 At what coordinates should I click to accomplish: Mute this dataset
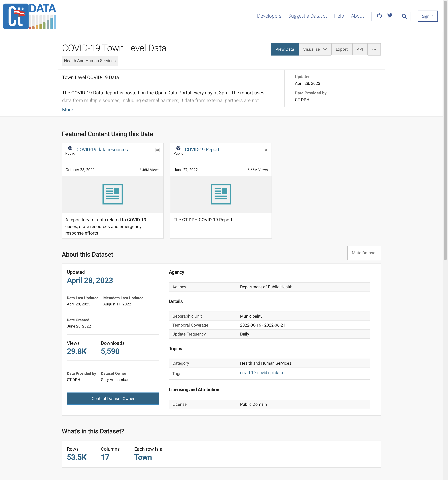point(364,253)
